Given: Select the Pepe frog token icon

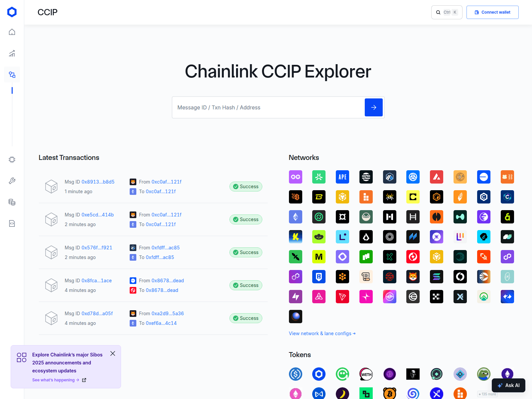Looking at the screenshot, I should 484,374.
